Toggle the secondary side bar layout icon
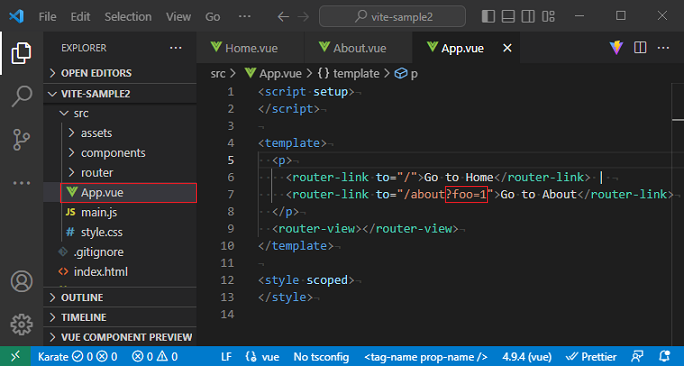 [x=528, y=17]
